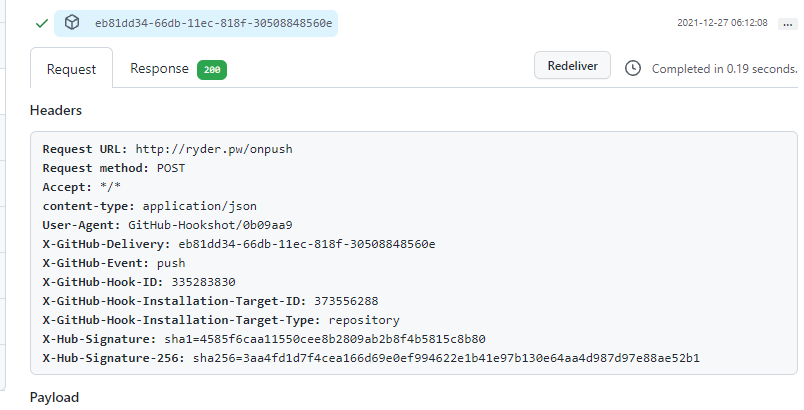Click the X-GitHub-Hook-ID 335283830 line
804x410 pixels.
coord(139,282)
